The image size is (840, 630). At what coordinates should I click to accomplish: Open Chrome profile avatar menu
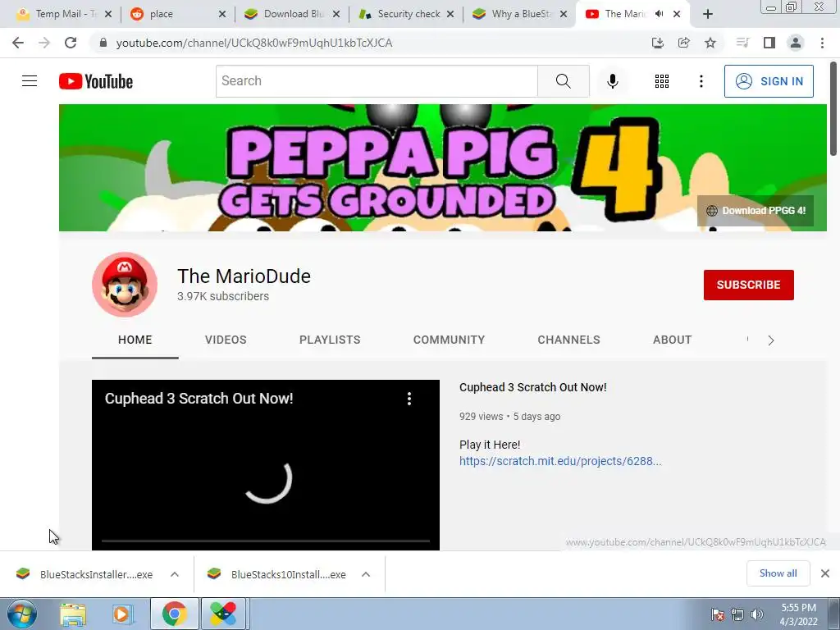tap(796, 43)
